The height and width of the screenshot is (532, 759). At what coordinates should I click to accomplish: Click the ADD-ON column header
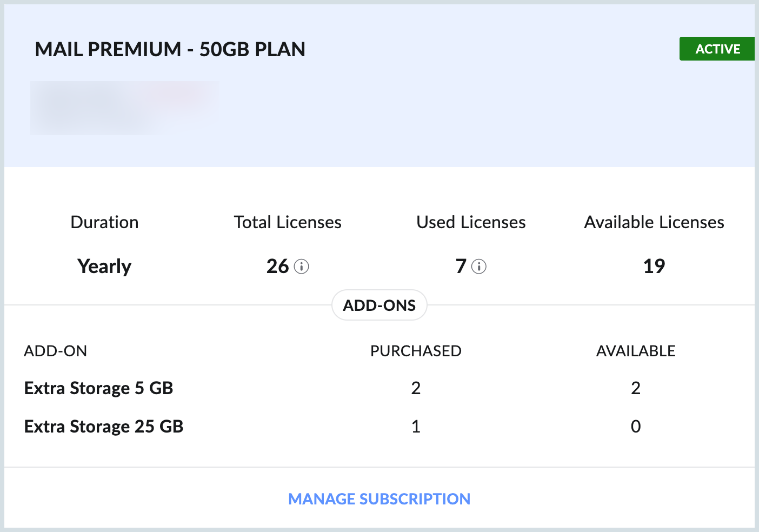(x=55, y=351)
